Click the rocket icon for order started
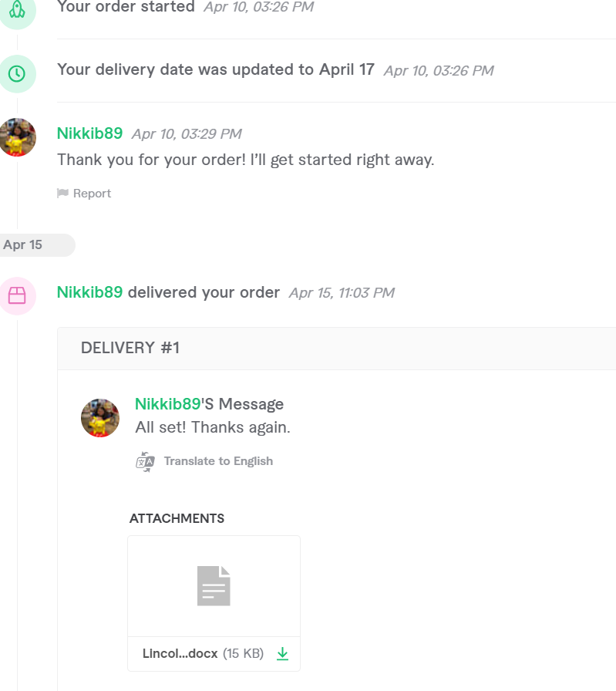 [x=17, y=11]
